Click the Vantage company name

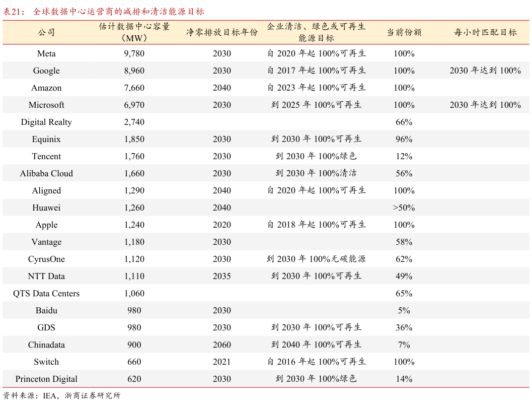pyautogui.click(x=46, y=242)
